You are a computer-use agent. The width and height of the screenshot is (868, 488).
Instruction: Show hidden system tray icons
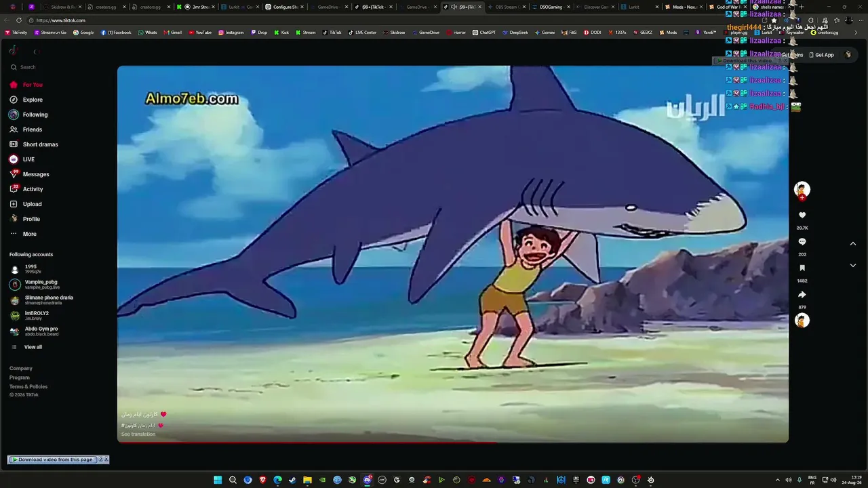(777, 480)
